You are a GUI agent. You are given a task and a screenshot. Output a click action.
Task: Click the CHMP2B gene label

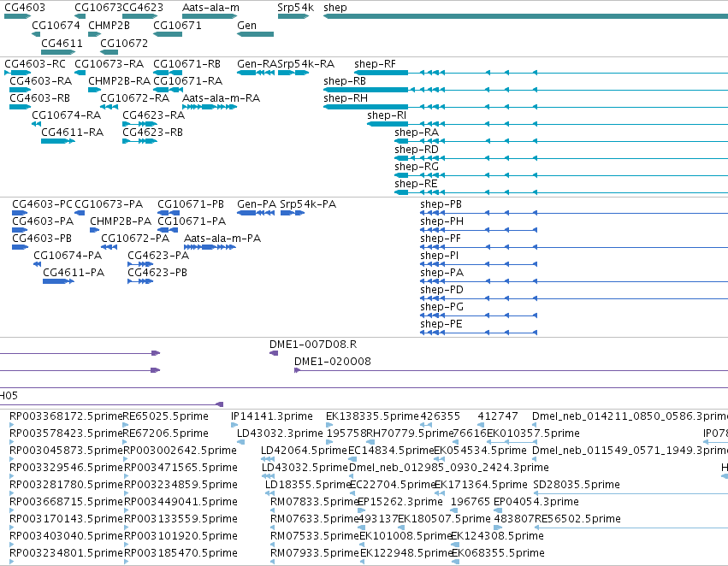coord(109,26)
